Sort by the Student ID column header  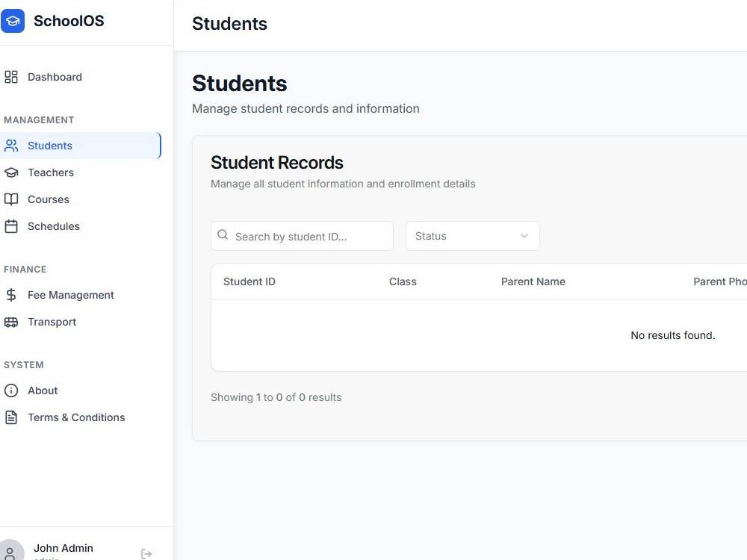(x=249, y=281)
